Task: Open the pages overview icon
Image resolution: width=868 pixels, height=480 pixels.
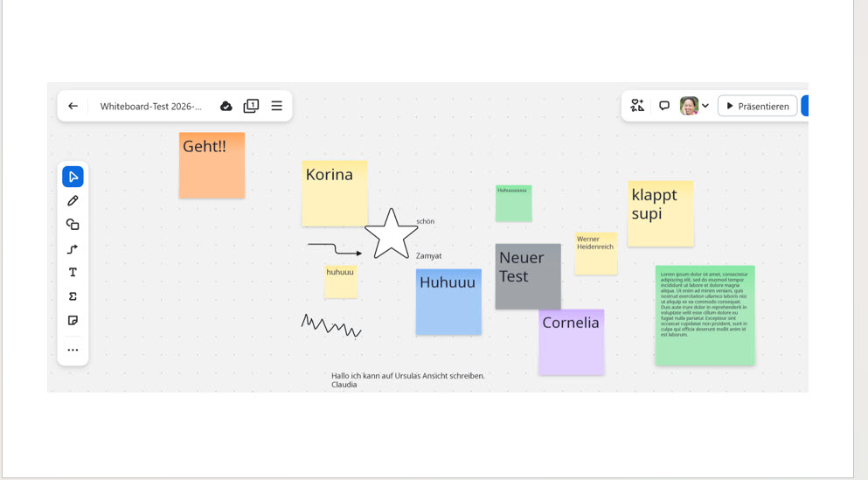Action: point(251,106)
